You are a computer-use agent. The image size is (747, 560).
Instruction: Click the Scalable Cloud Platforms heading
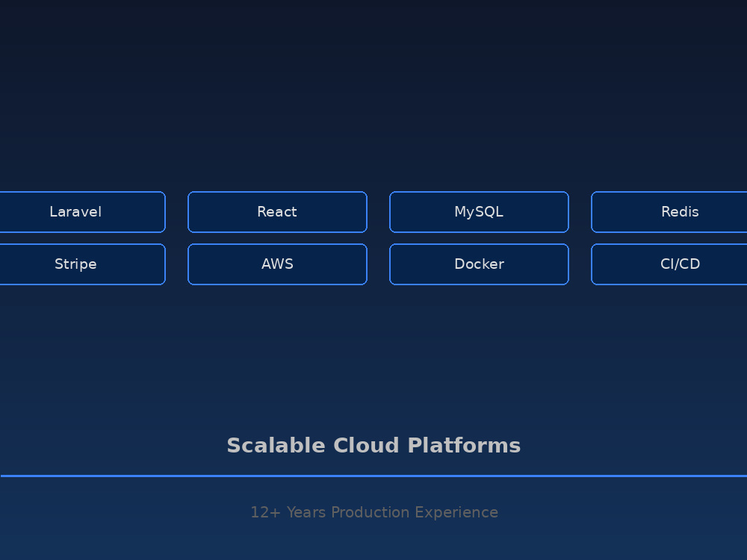(373, 446)
